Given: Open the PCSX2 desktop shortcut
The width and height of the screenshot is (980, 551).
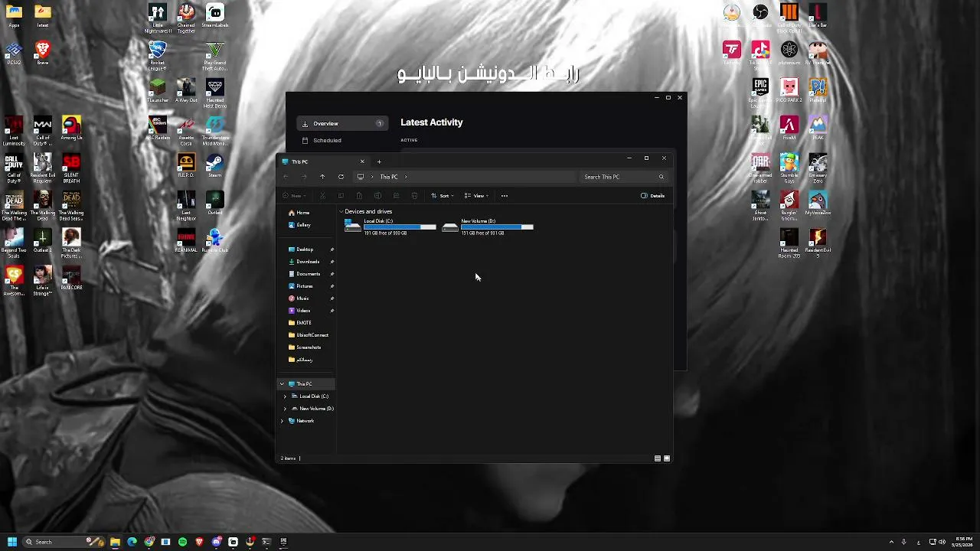Looking at the screenshot, I should 14,54.
